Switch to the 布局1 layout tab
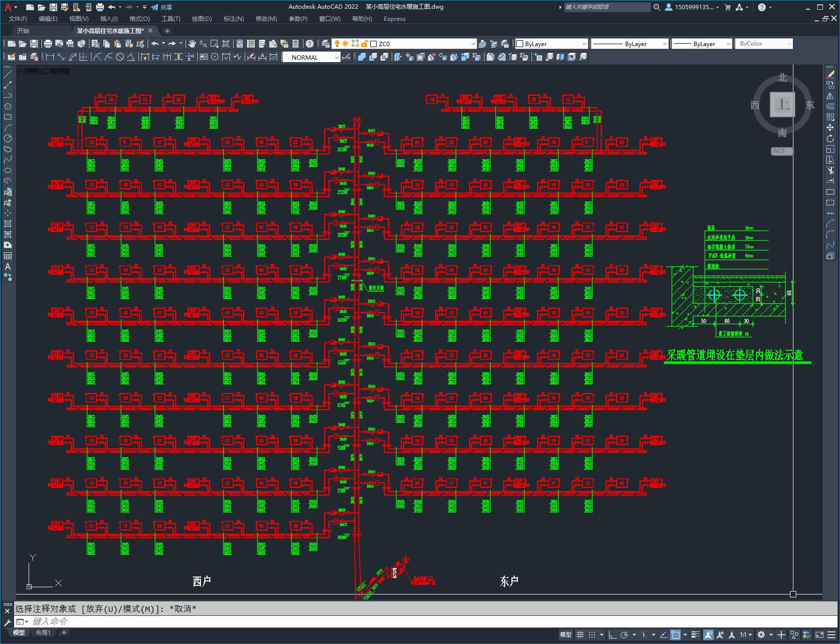This screenshot has height=644, width=840. coord(43,632)
